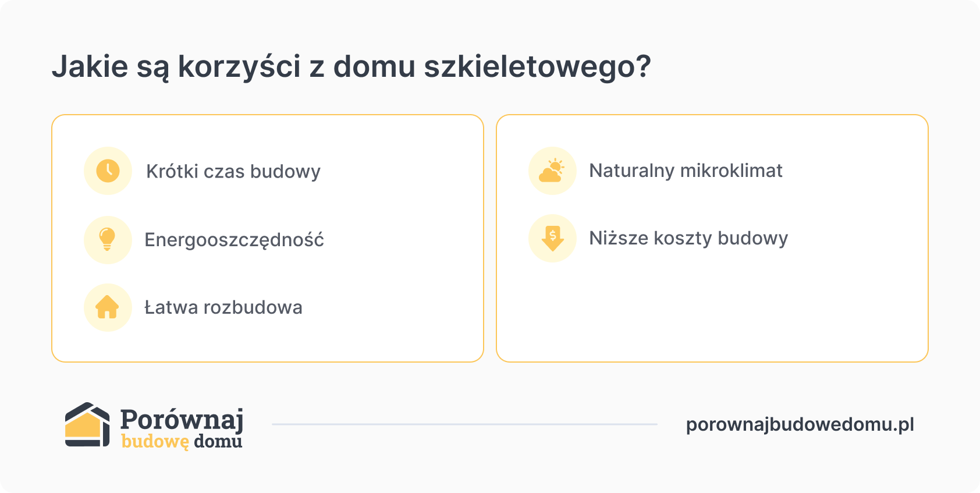Screen dimensions: 980x493
Task: Click the horizontal divider line in footer
Action: [x=464, y=424]
